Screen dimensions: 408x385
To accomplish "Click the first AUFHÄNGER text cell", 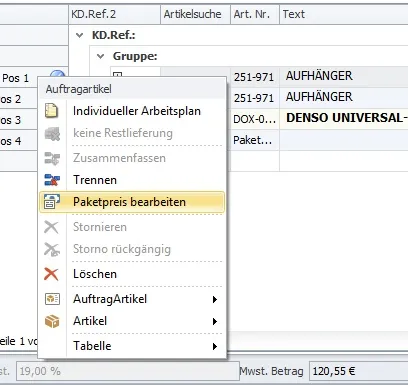I will (344, 76).
